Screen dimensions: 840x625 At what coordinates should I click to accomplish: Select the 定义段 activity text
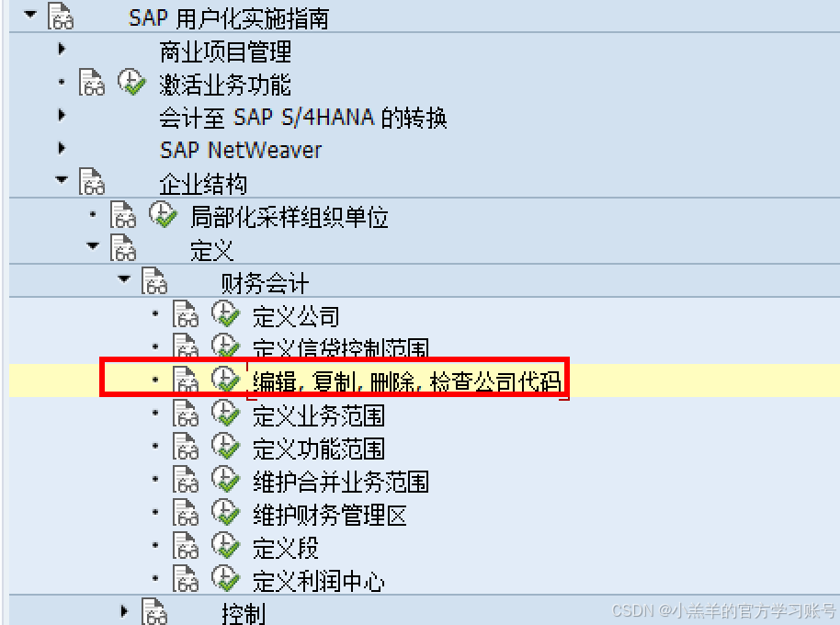pos(286,549)
